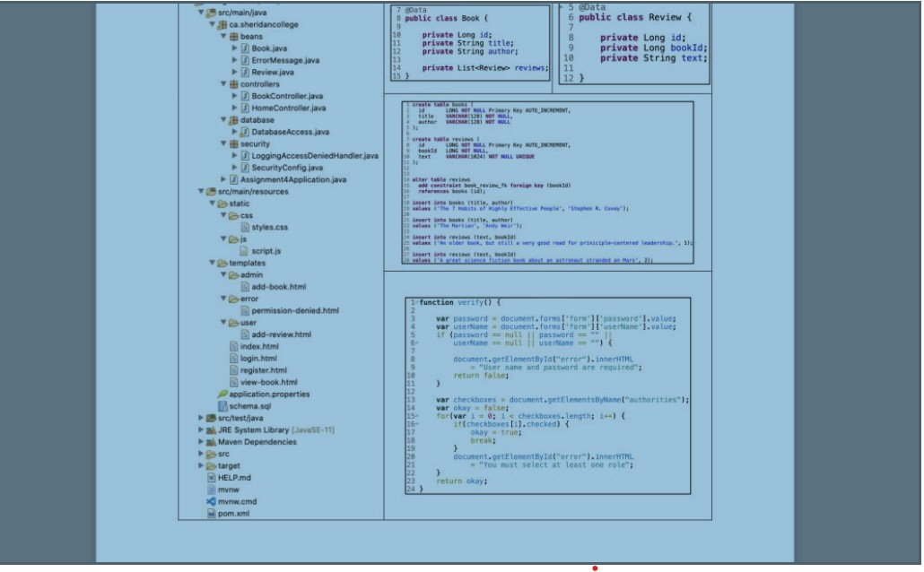Open HELP.md
924x572 pixels.
233,478
